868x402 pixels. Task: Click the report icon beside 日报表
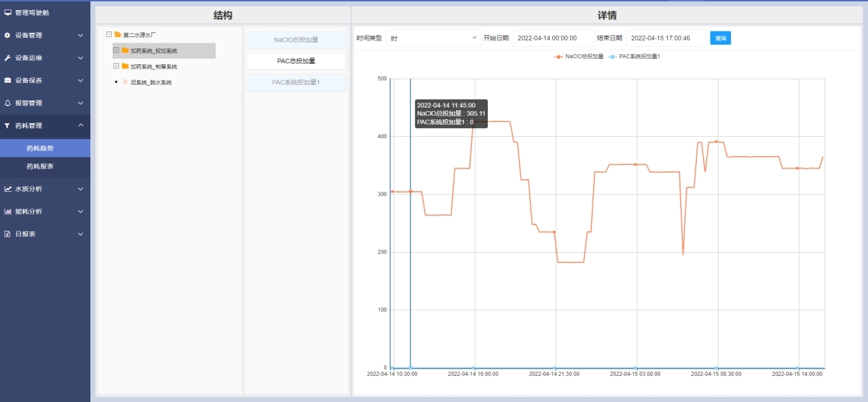coord(8,234)
